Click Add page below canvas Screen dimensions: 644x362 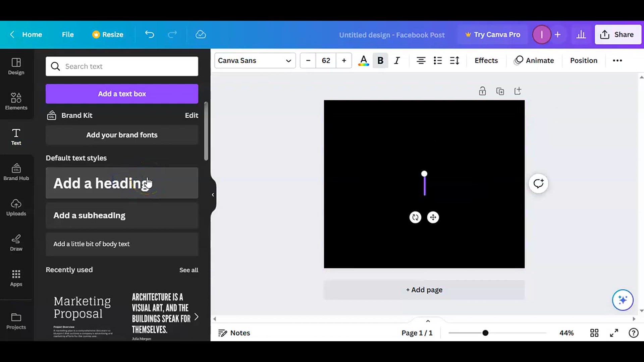coord(424,290)
